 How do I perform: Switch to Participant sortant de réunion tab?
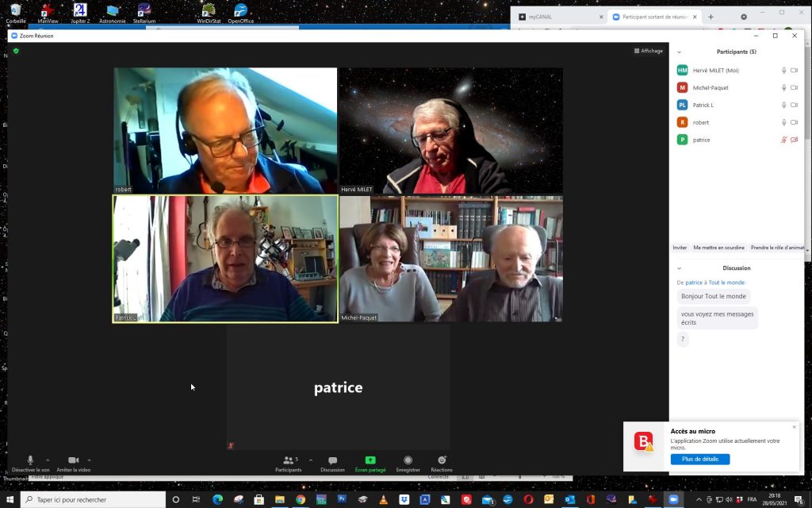tap(654, 17)
